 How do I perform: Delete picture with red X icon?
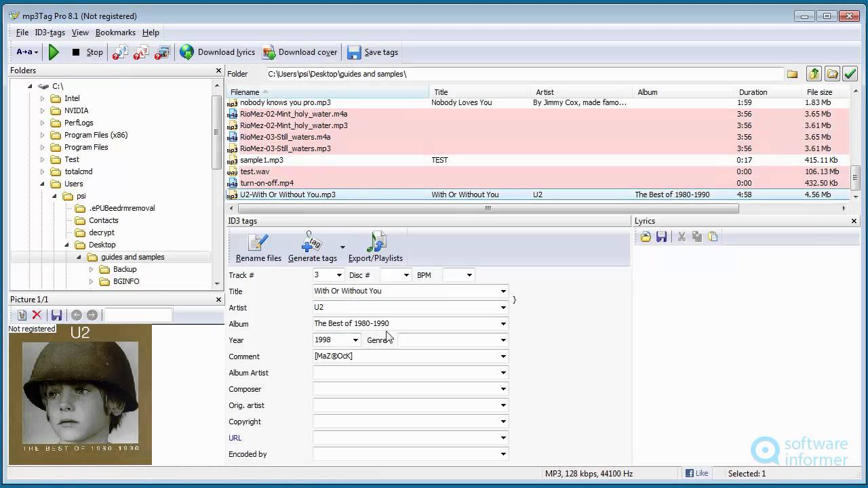[x=37, y=315]
